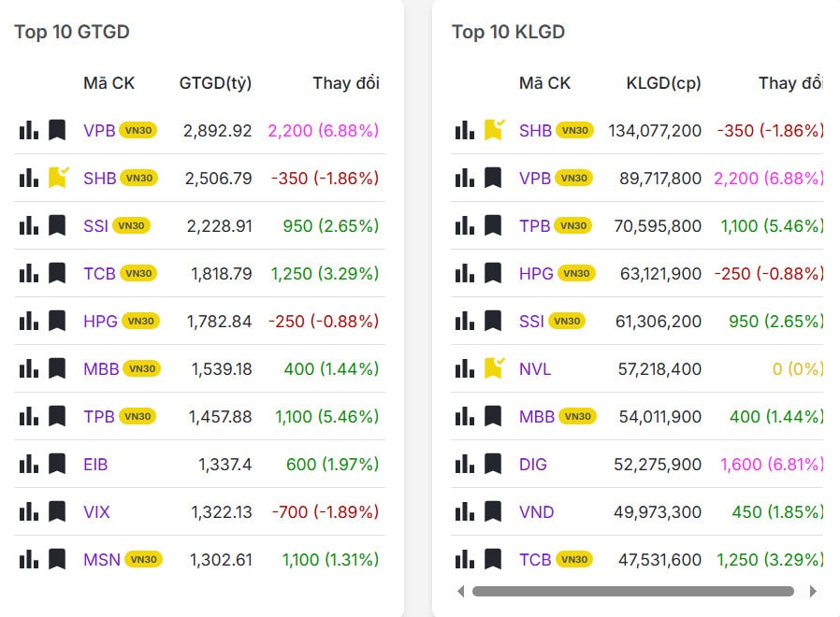Viewport: 840px width, 617px height.
Task: Click the KLGD(cp) column header
Action: 664,83
